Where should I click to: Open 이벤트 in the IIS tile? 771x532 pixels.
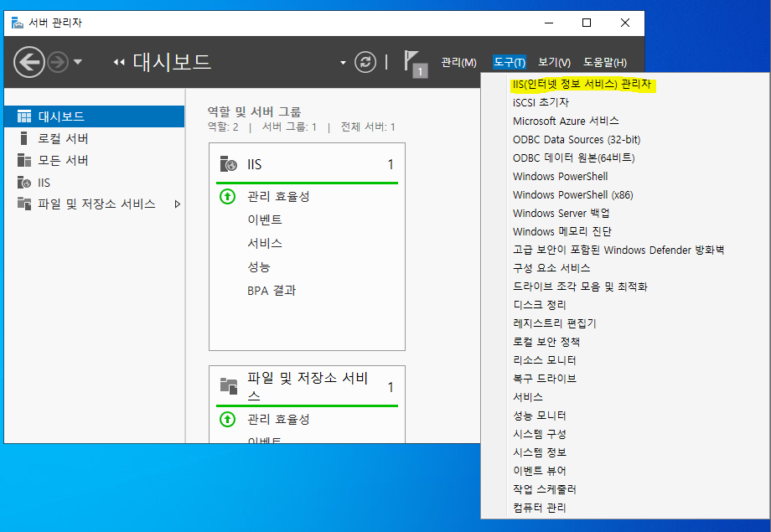click(265, 220)
